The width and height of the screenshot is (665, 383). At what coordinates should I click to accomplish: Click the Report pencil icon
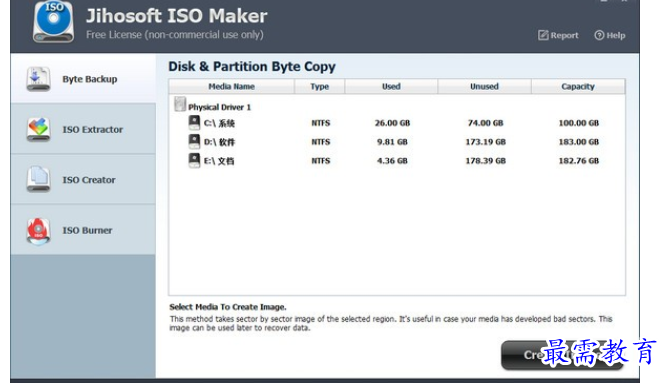pos(543,35)
